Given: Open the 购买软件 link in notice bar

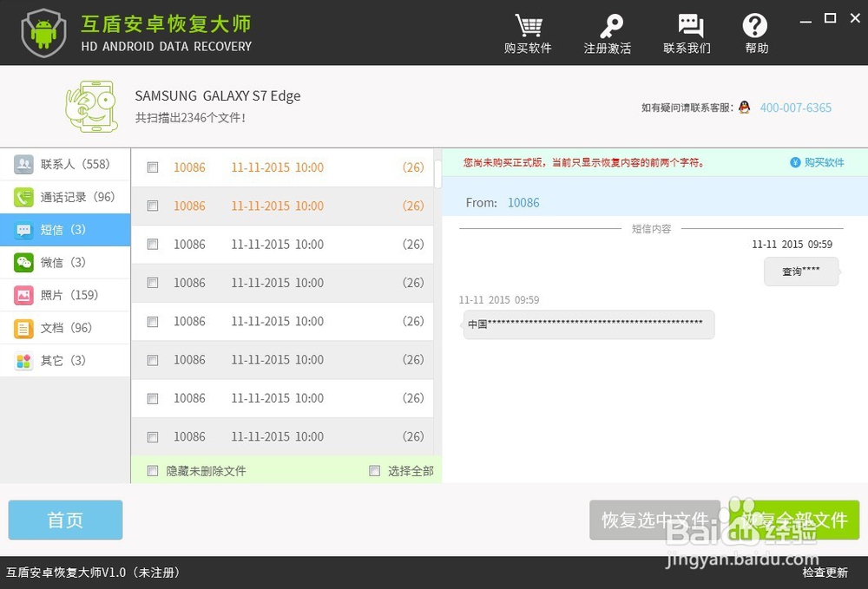Looking at the screenshot, I should click(825, 162).
